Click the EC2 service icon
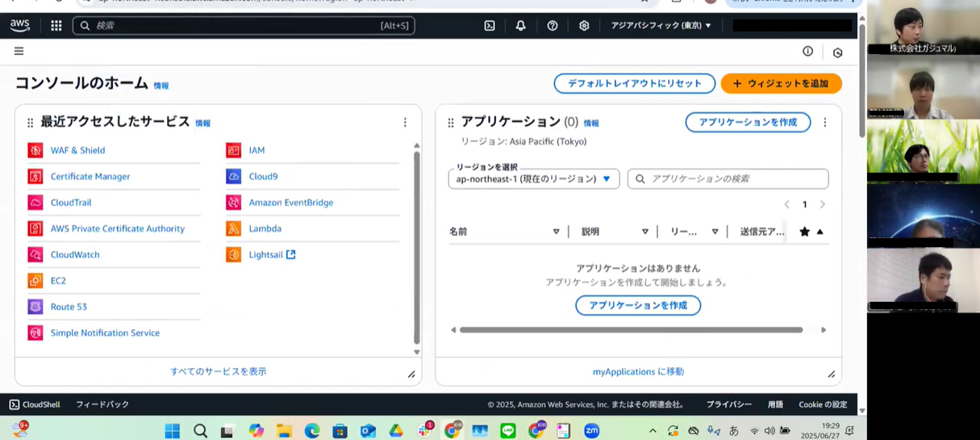980x440 pixels. (x=35, y=280)
